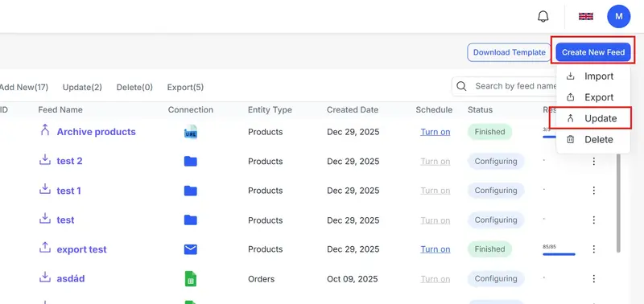Viewport: 644px width, 304px height.
Task: Click the import icon beside test 2
Action: 45,159
